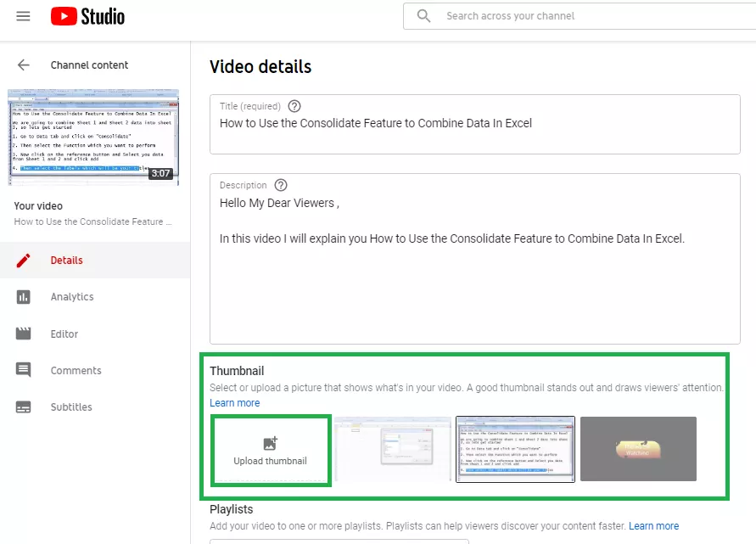The height and width of the screenshot is (544, 756).
Task: Click the Video details heading
Action: pos(260,66)
